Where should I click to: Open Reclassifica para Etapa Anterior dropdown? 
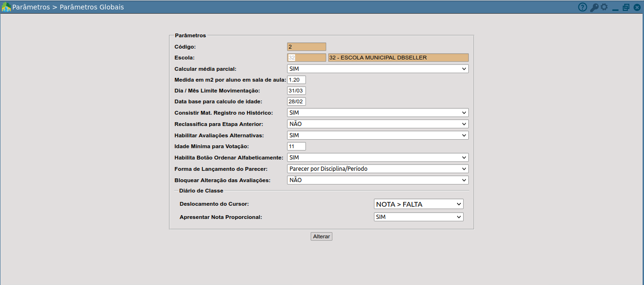tap(377, 124)
